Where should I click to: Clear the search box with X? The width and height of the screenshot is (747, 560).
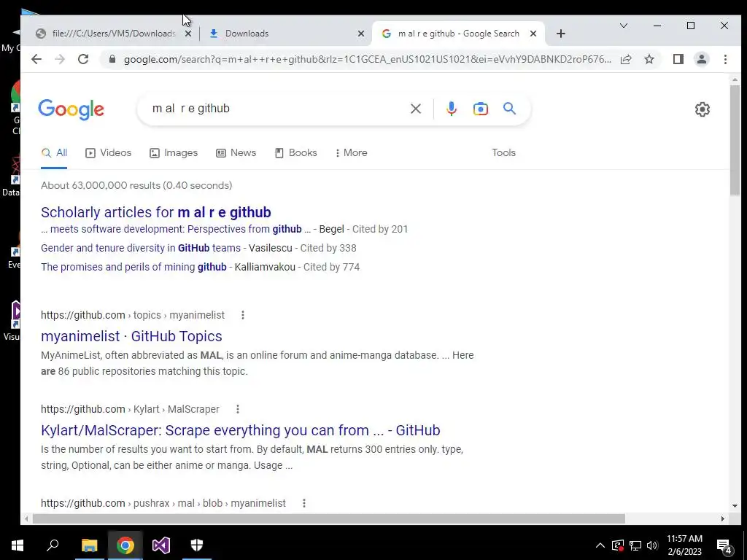[415, 109]
